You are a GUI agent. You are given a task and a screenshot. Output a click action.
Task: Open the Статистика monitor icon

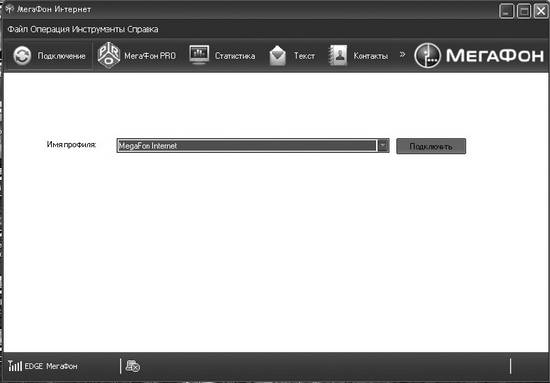pyautogui.click(x=199, y=55)
